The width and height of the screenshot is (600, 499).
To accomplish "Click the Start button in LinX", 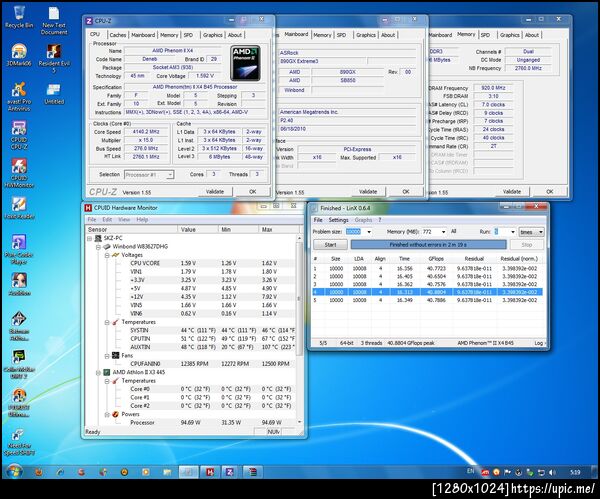I will [x=331, y=245].
